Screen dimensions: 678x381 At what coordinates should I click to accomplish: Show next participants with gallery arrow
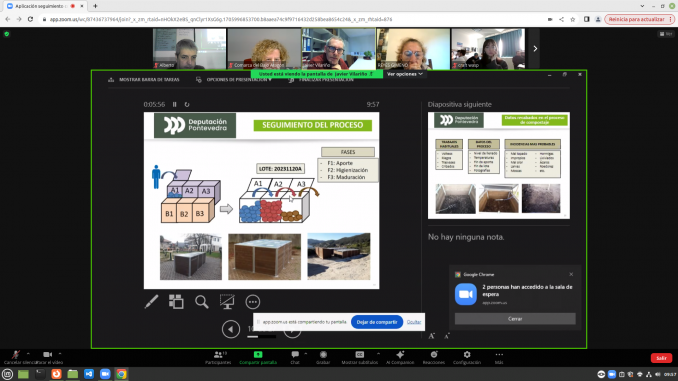coord(535,48)
